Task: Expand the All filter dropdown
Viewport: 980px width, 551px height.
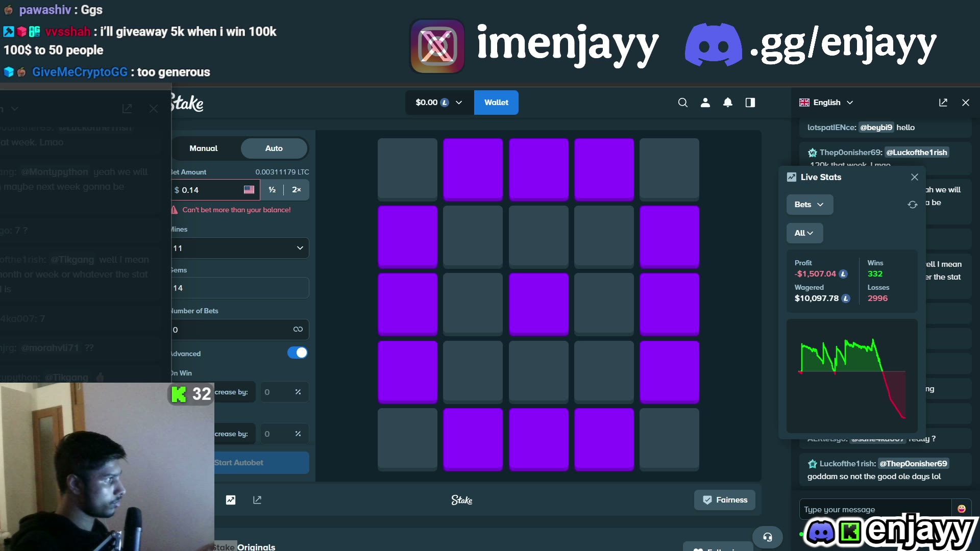Action: coord(804,233)
